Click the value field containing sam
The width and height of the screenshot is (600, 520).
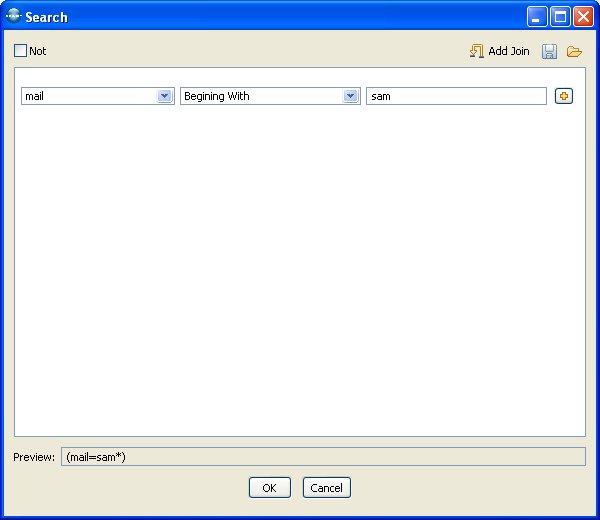(x=456, y=96)
